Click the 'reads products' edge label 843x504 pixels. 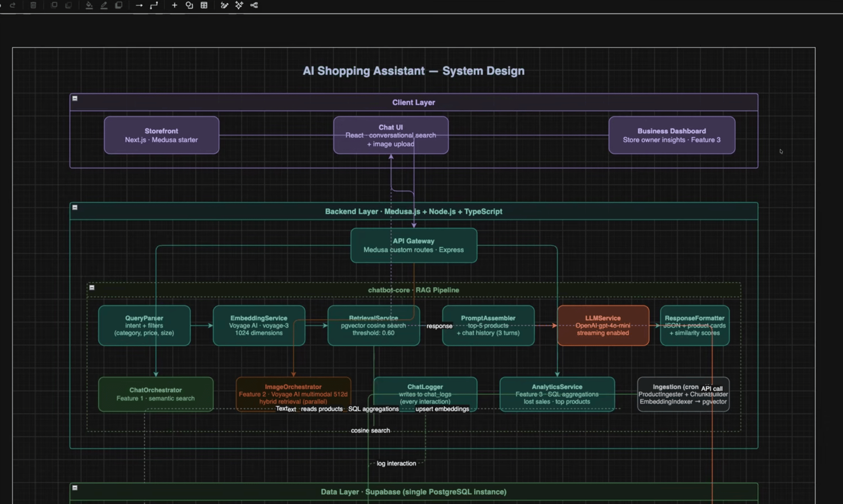[322, 409]
